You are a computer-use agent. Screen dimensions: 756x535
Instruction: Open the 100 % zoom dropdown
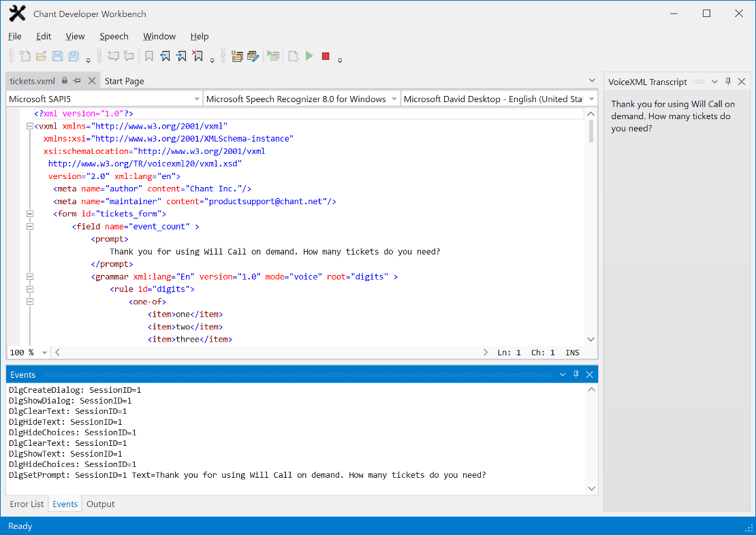(x=44, y=353)
